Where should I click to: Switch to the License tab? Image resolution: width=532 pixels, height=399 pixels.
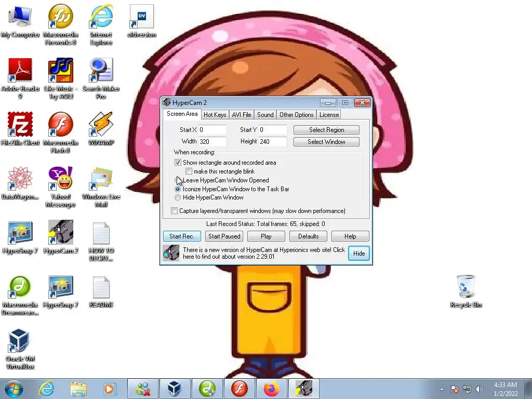(x=329, y=115)
